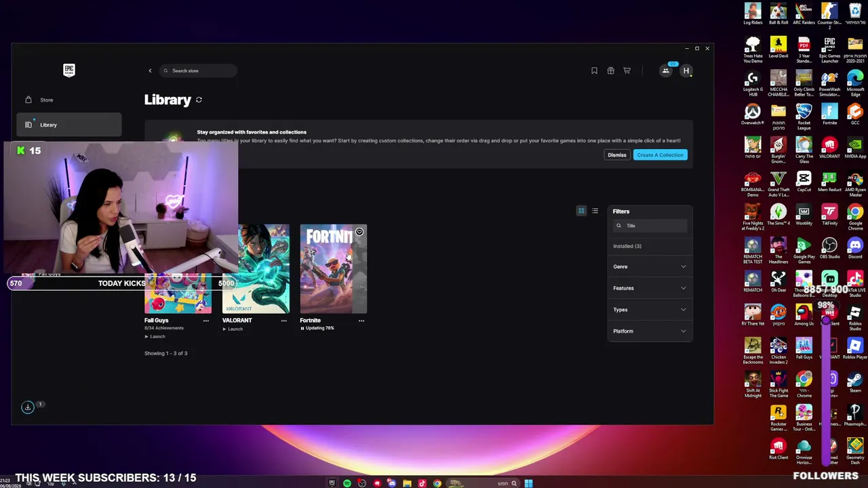
Task: Open the friends list icon
Action: (666, 70)
